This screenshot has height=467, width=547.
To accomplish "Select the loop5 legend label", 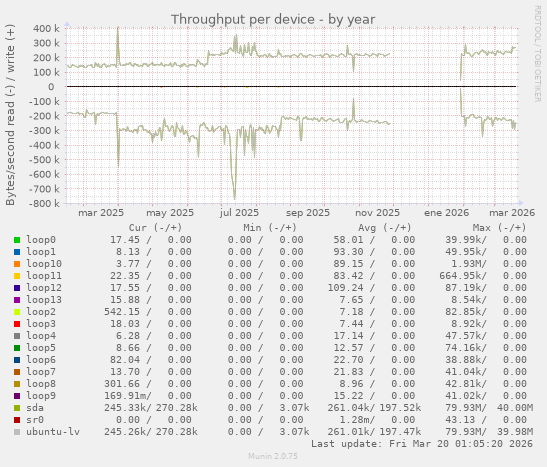I will click(x=41, y=348).
